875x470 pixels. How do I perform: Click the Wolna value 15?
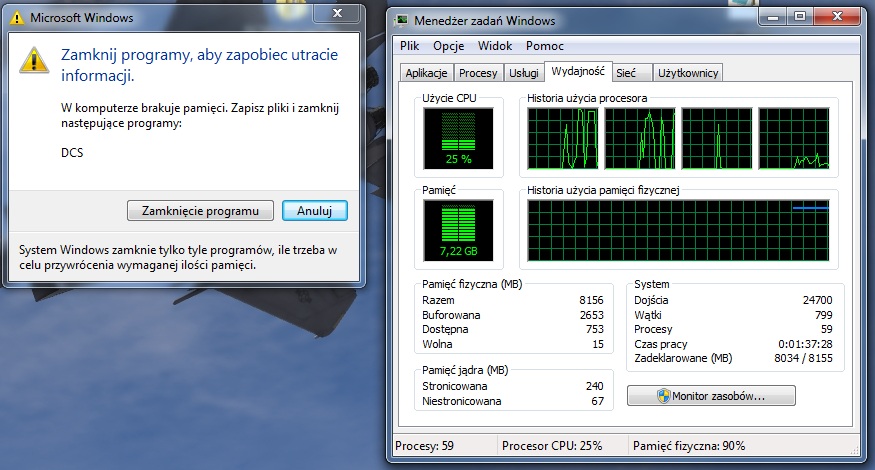(598, 344)
